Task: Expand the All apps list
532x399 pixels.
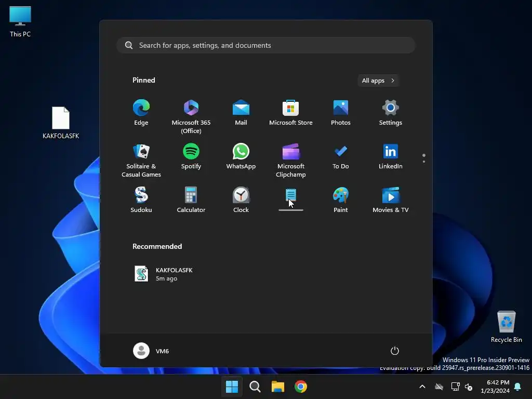Action: click(x=378, y=81)
